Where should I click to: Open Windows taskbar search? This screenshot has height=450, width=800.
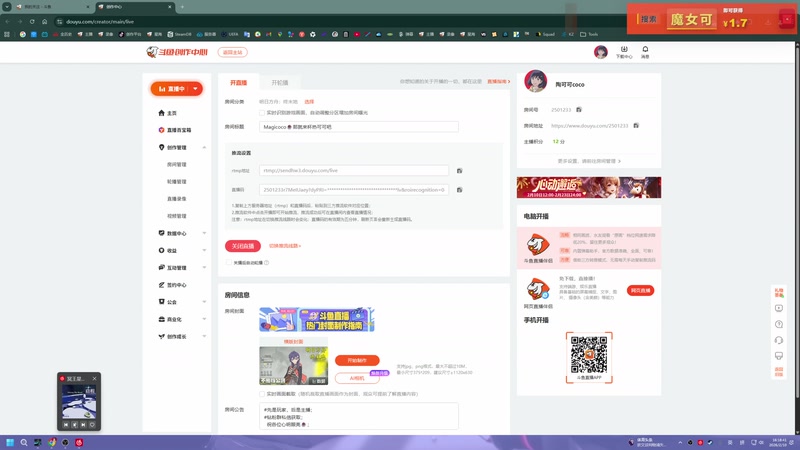(23, 442)
